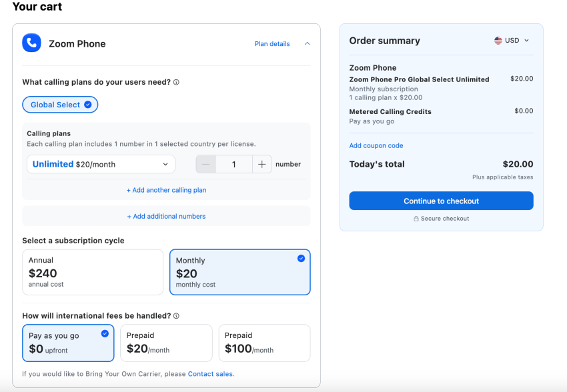Viewport: 567px width, 392px height.
Task: Select the Annual $240 subscription cycle
Action: 93,272
